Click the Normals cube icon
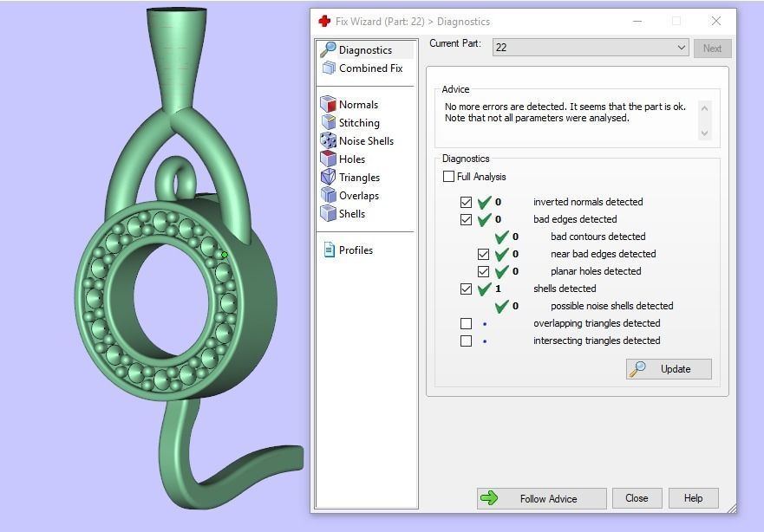The height and width of the screenshot is (532, 764). [x=328, y=104]
